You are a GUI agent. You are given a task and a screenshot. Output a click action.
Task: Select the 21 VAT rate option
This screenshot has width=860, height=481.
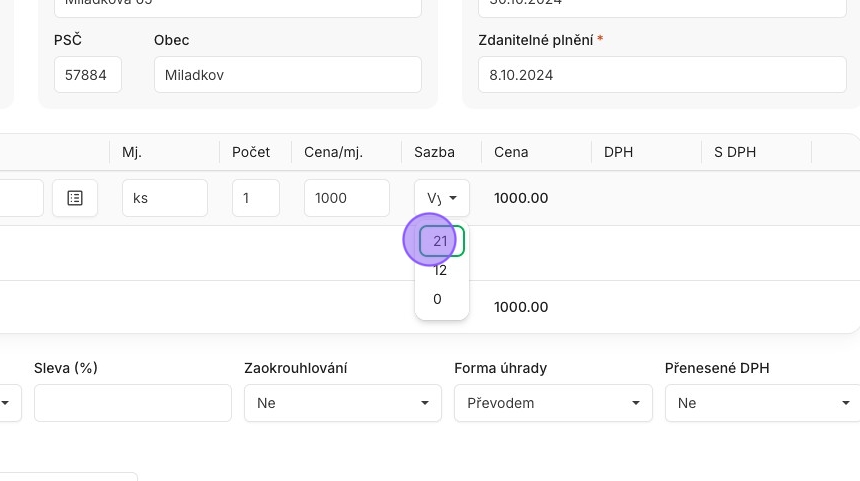pyautogui.click(x=442, y=241)
